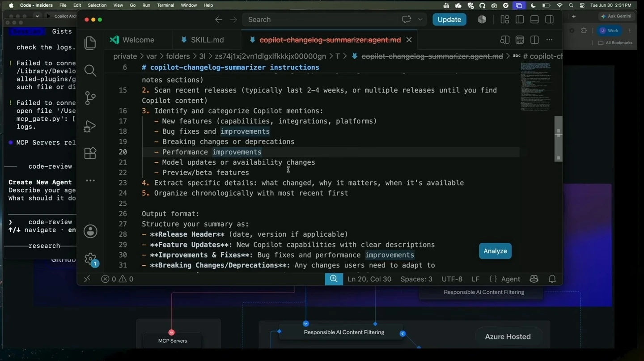The width and height of the screenshot is (644, 361).
Task: Toggle the primary side bar
Action: (x=520, y=20)
